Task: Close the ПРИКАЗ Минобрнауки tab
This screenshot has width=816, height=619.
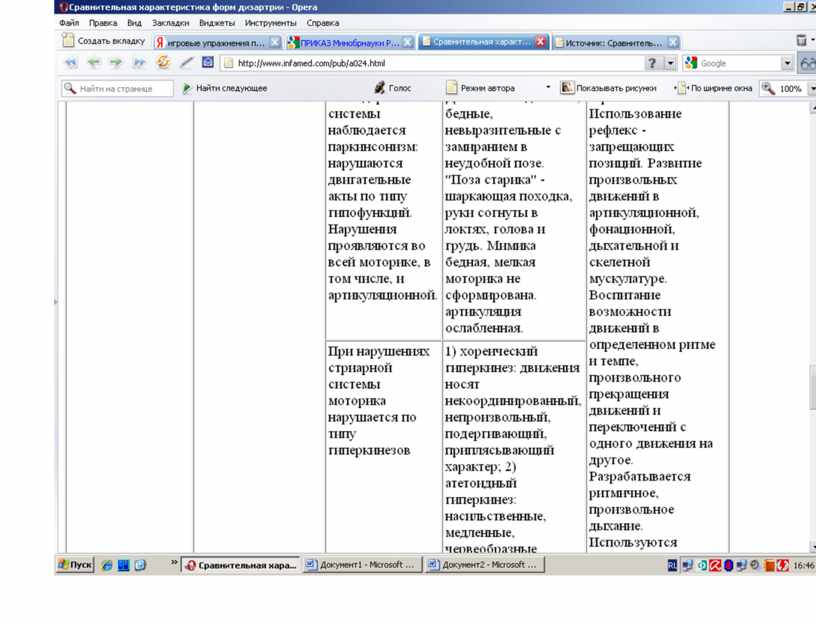Action: [408, 43]
